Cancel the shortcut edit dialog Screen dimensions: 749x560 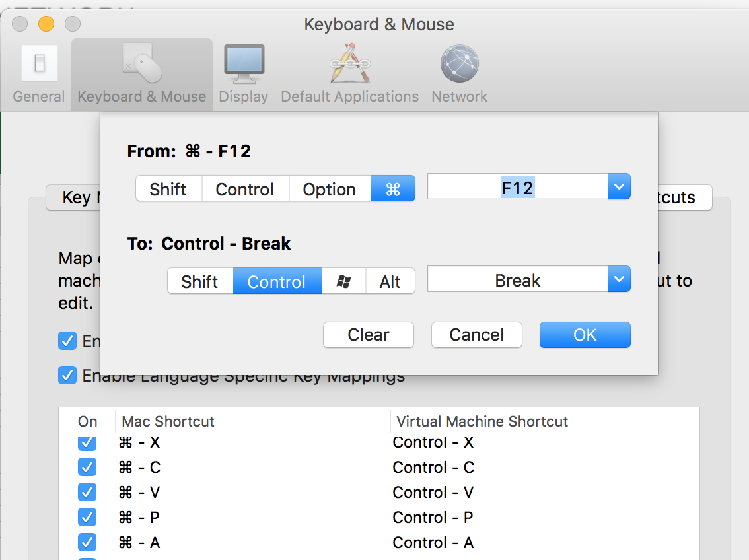click(476, 335)
